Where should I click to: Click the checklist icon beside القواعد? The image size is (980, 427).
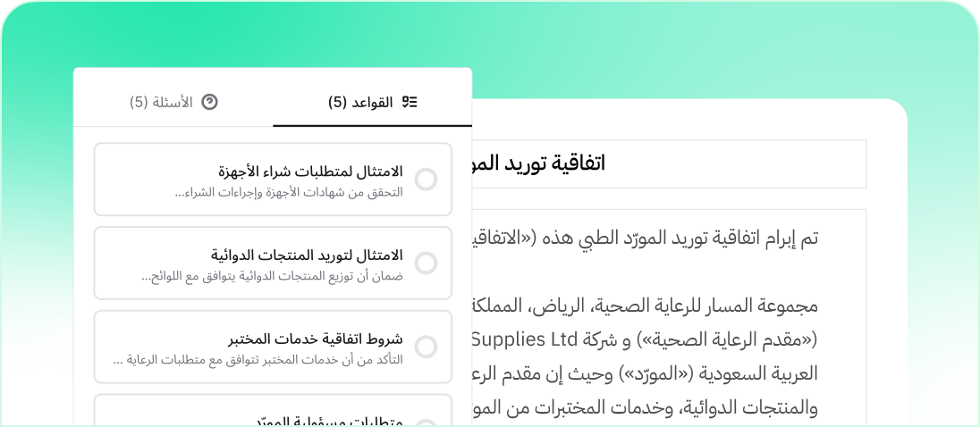[410, 102]
